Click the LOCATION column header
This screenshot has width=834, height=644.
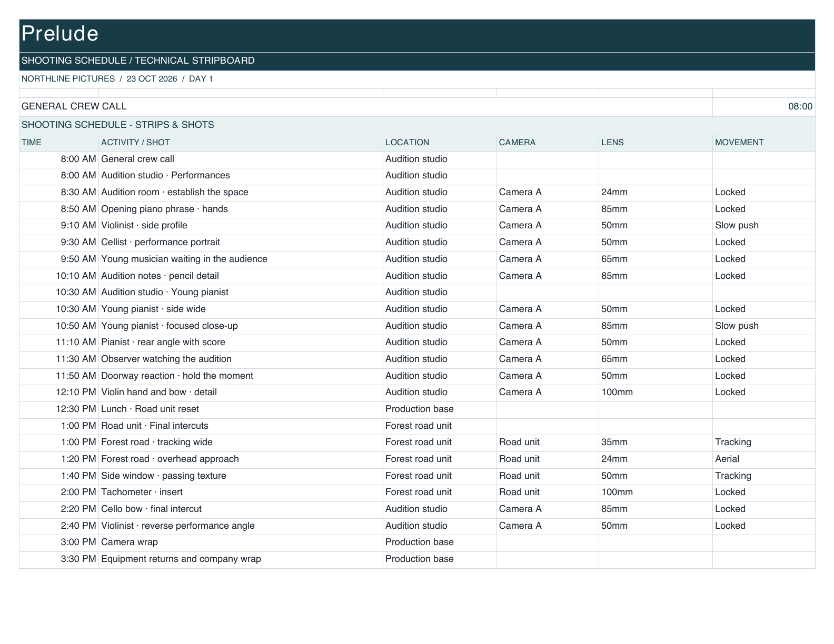pos(440,143)
